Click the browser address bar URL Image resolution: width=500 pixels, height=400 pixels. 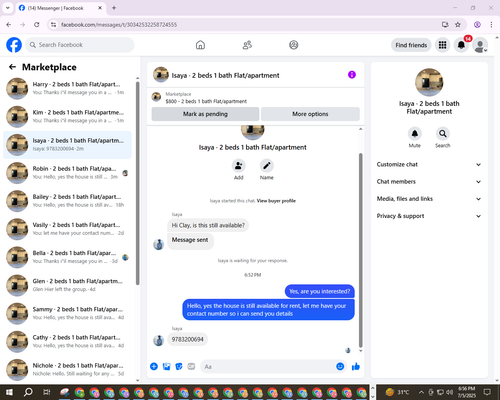coord(119,25)
